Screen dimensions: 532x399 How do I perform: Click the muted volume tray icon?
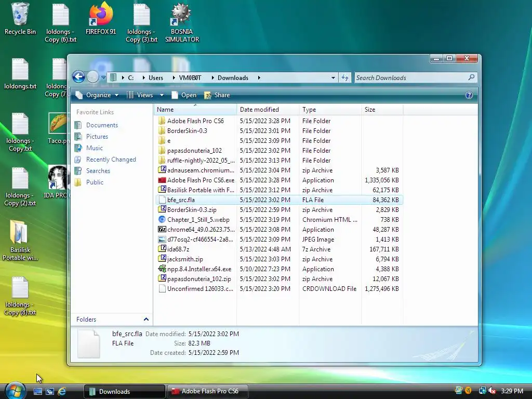tap(491, 391)
